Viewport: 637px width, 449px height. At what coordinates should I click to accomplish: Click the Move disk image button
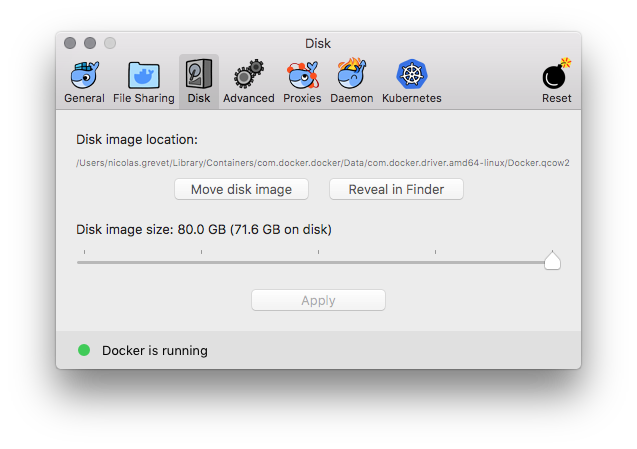click(241, 189)
